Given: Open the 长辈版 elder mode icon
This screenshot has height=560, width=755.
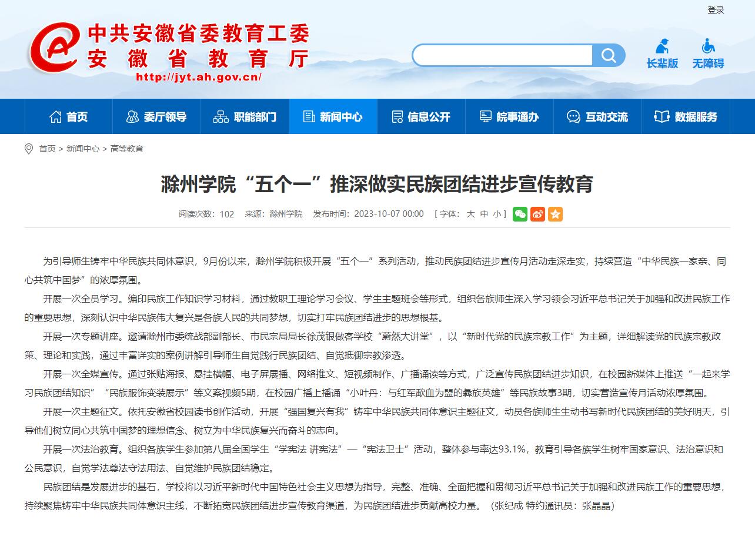Looking at the screenshot, I should pos(662,53).
